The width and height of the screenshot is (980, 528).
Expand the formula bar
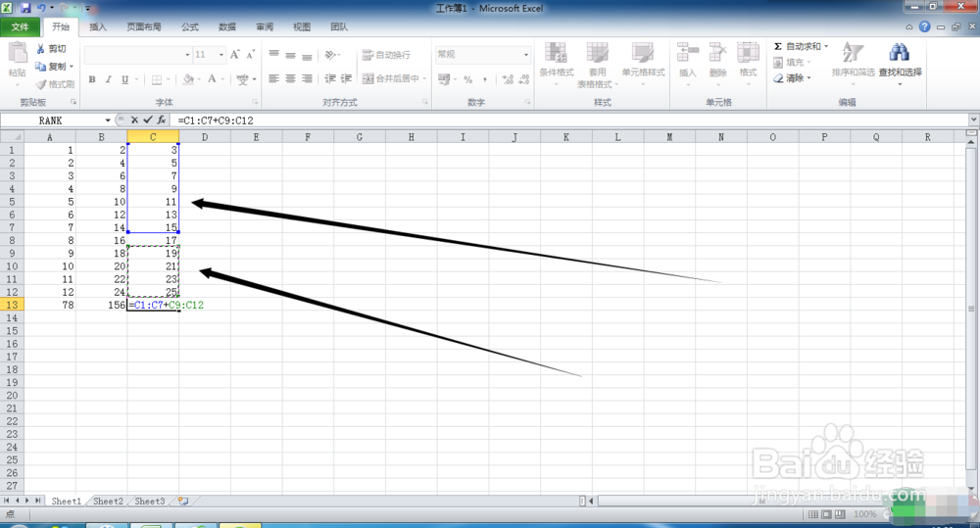974,120
